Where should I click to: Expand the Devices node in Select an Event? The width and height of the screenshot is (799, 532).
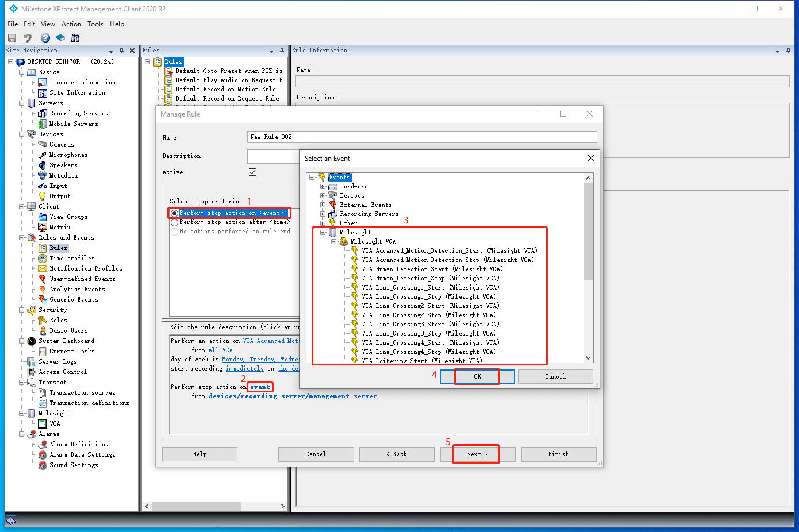pyautogui.click(x=322, y=195)
